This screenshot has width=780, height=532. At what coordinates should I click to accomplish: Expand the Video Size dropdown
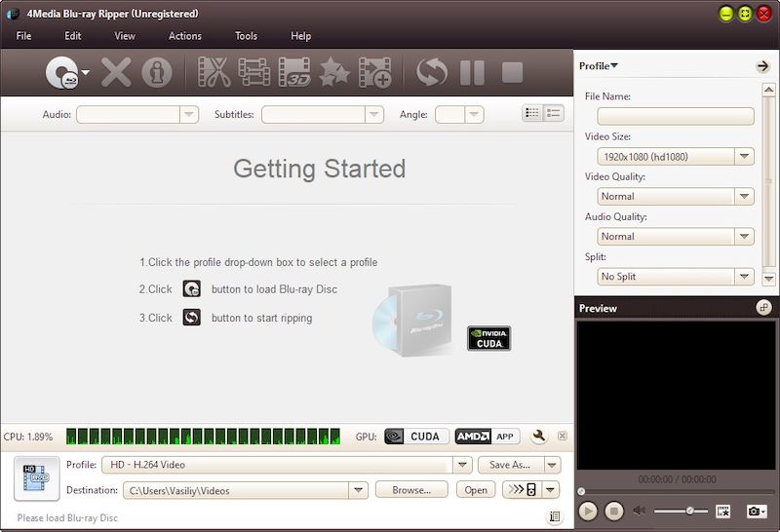[744, 156]
